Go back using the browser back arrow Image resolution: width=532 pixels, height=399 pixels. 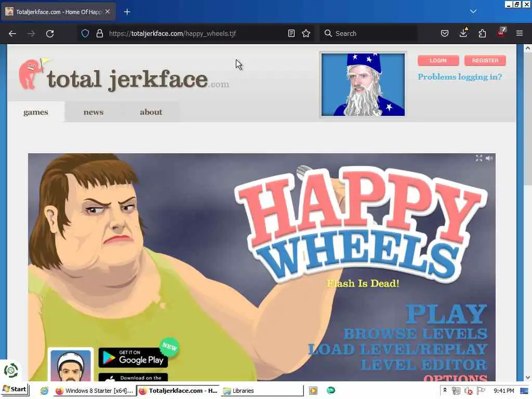pyautogui.click(x=12, y=34)
